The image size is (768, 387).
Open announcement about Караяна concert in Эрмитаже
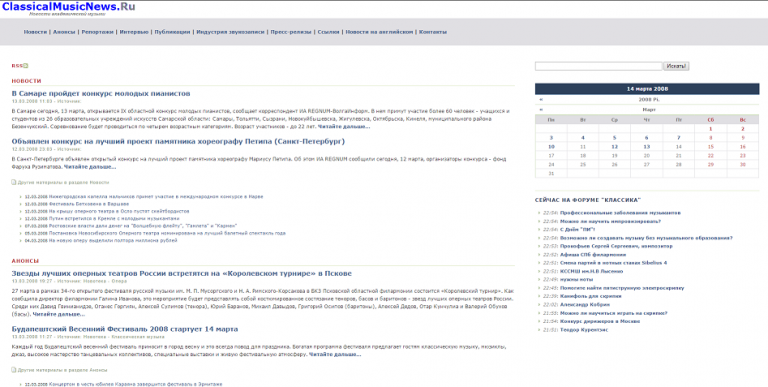point(135,385)
